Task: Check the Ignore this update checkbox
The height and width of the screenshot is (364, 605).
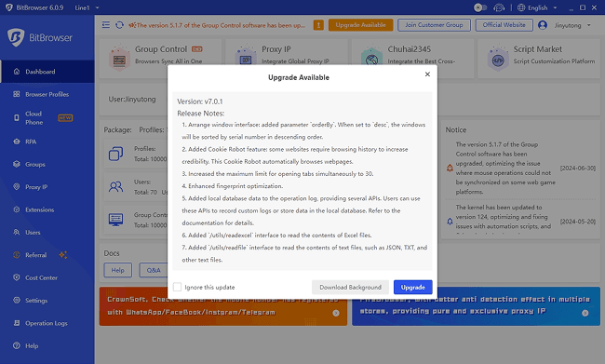Action: click(177, 287)
